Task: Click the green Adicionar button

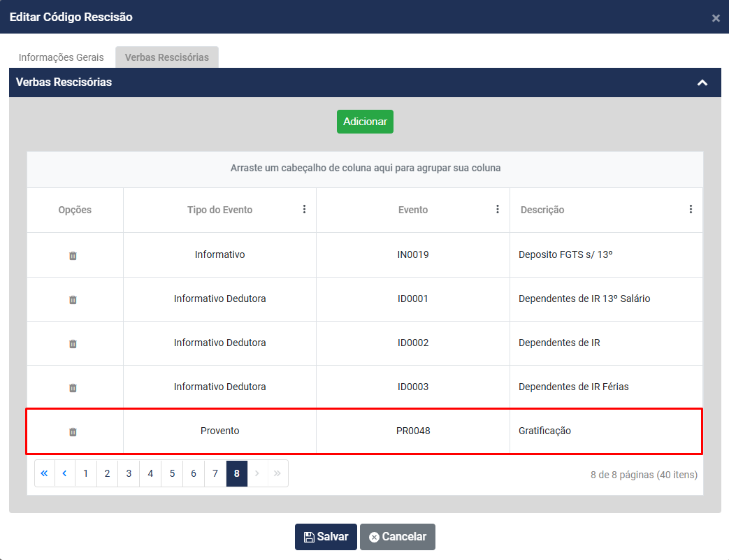Action: coord(365,122)
